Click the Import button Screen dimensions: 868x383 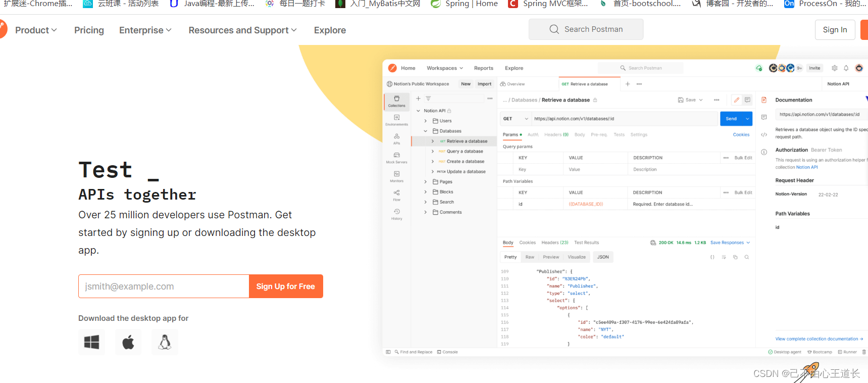(x=484, y=84)
